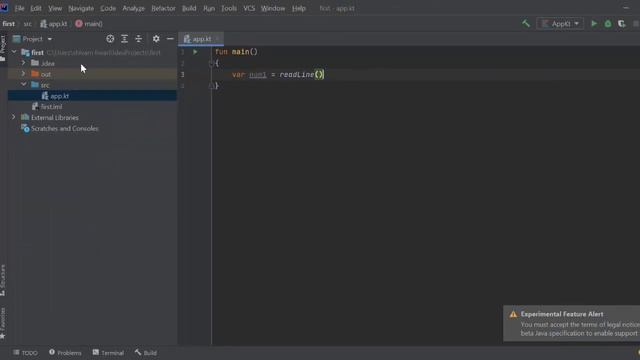Viewport: 640px width, 360px height.
Task: Click the fold marker beside opening brace
Action: click(211, 63)
